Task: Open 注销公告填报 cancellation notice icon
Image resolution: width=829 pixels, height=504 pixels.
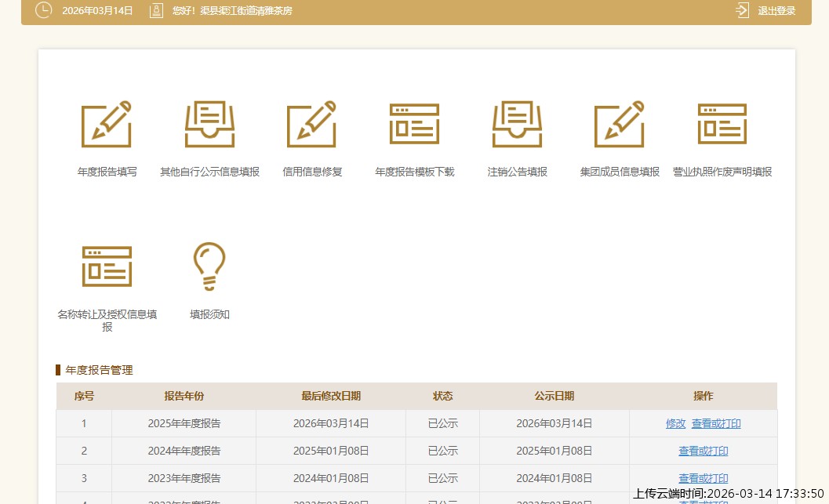Action: coord(517,124)
